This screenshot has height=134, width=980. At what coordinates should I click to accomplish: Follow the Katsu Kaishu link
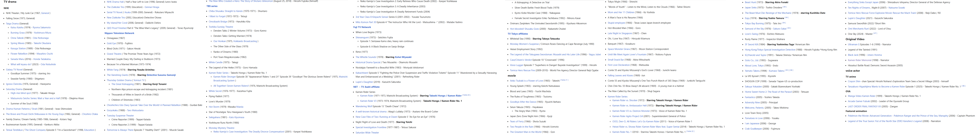pos(17,27)
